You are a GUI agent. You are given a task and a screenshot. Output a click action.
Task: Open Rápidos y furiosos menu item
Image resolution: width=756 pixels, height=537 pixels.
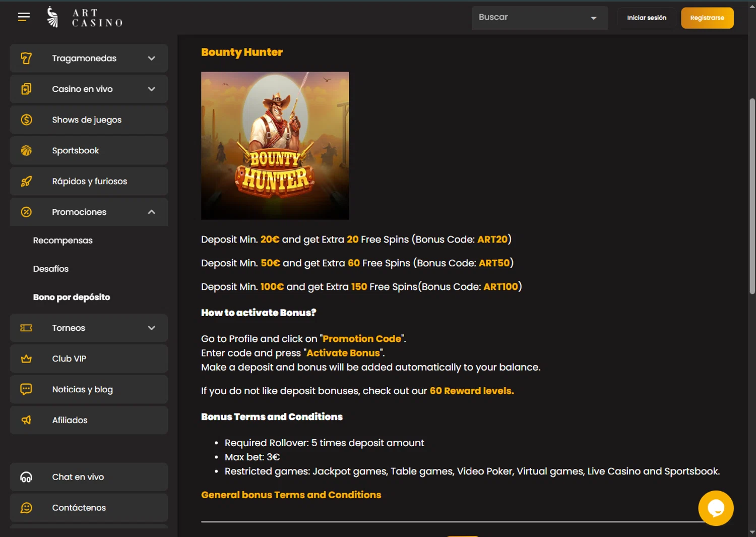tap(89, 182)
